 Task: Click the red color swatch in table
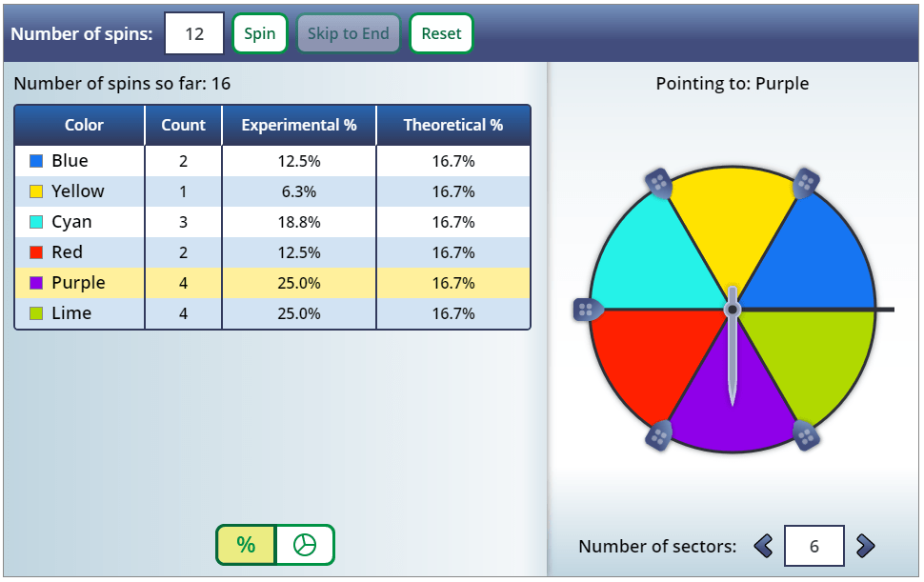(36, 252)
